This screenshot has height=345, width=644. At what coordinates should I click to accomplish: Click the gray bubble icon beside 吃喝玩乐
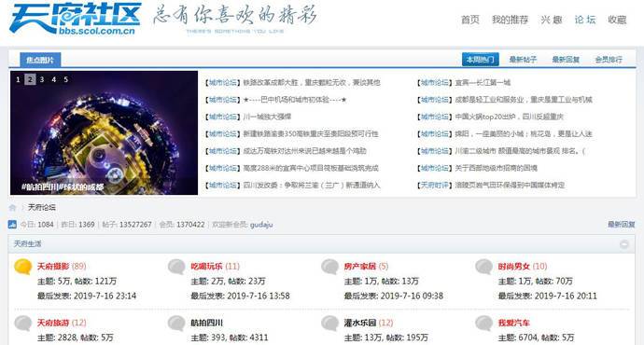176,267
